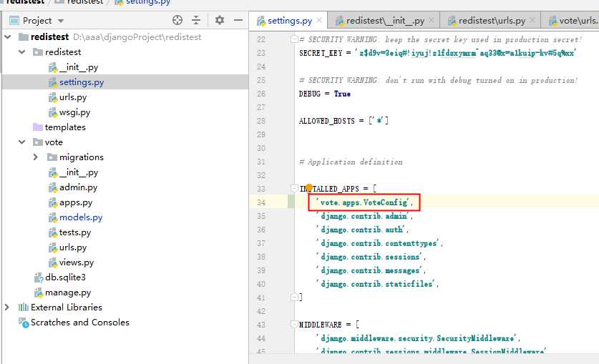Expand the migrations folder
The height and width of the screenshot is (364, 599).
click(x=36, y=157)
